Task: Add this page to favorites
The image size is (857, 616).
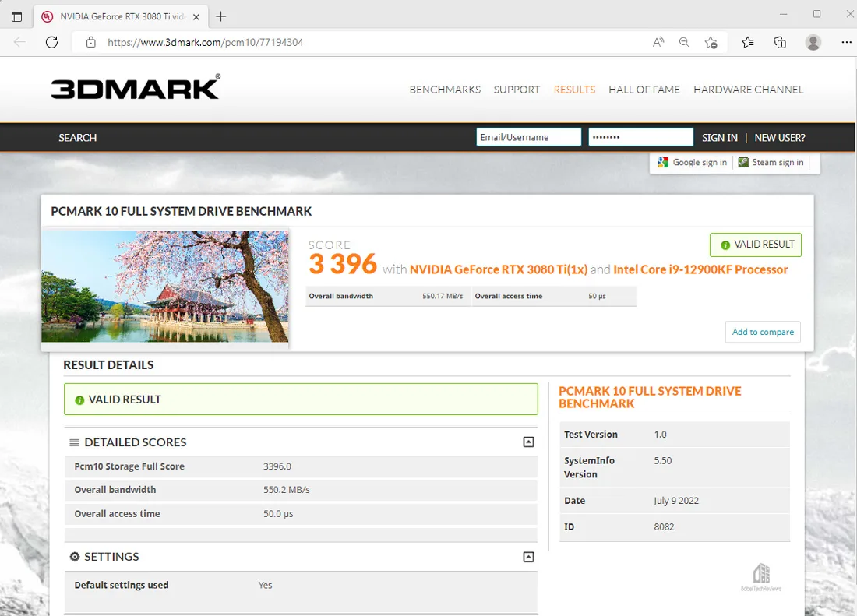Action: tap(711, 42)
